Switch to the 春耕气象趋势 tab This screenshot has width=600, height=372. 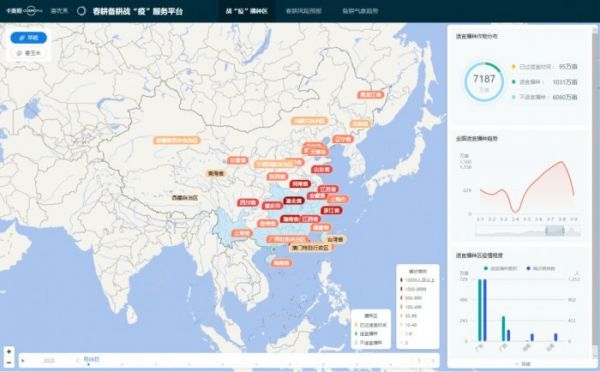[x=360, y=11]
